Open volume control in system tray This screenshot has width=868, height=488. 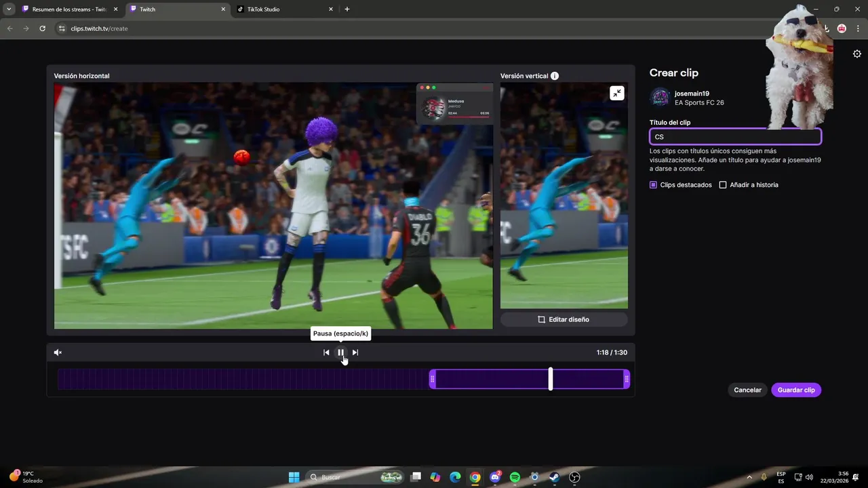coord(809,477)
